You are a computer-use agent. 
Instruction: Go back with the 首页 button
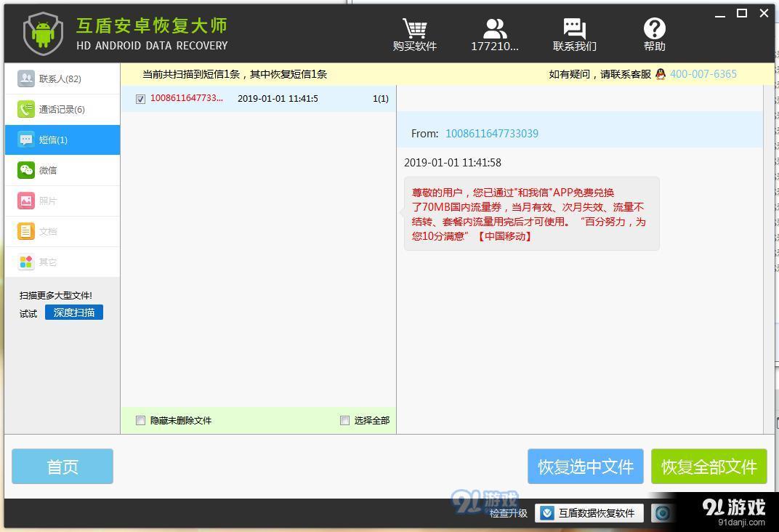pyautogui.click(x=62, y=467)
